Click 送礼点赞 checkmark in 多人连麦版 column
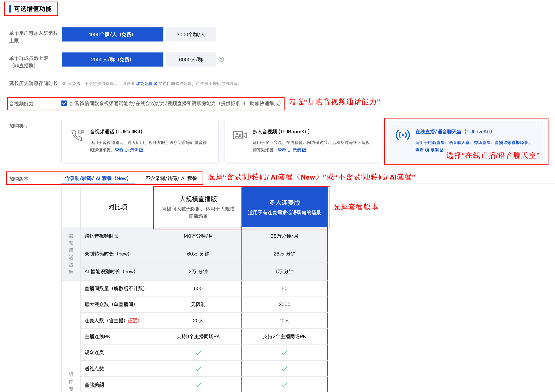Viewport: 555px width, 392px height. pyautogui.click(x=284, y=369)
